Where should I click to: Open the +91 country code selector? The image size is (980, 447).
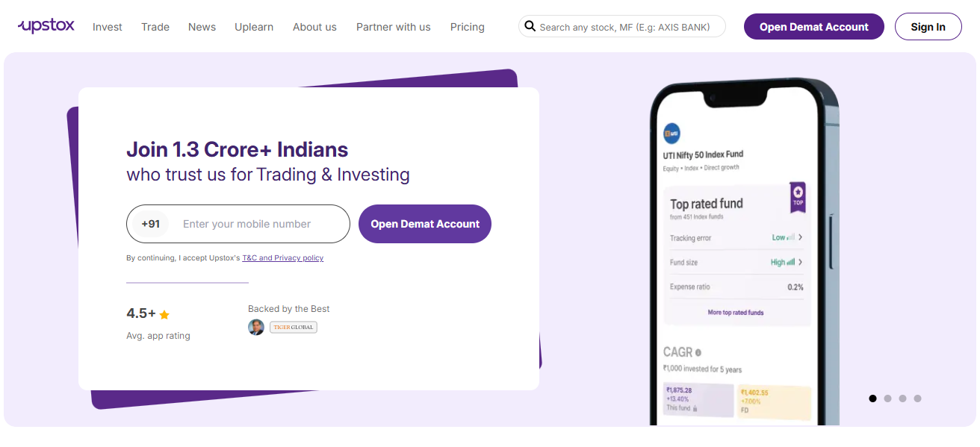coord(151,224)
